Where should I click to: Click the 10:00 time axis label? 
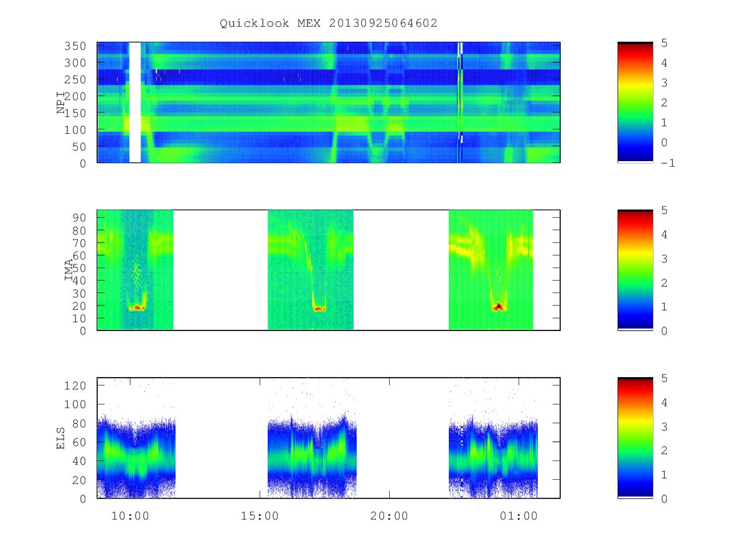click(129, 516)
